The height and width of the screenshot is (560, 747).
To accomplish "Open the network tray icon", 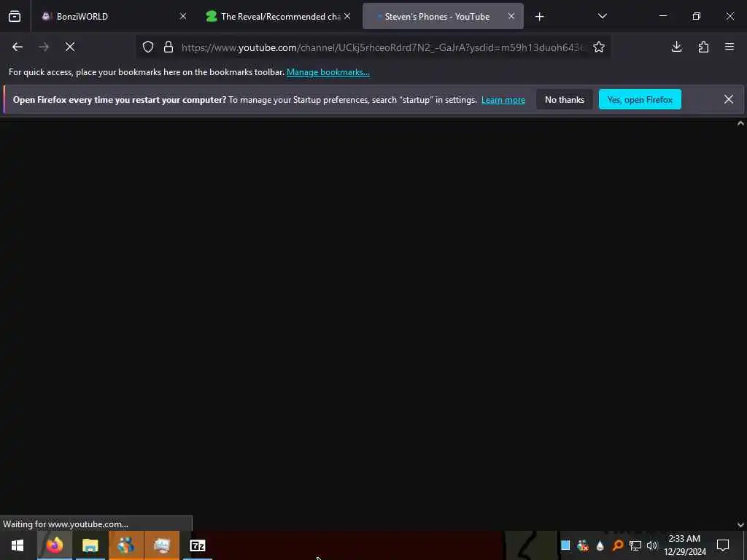I will (635, 545).
